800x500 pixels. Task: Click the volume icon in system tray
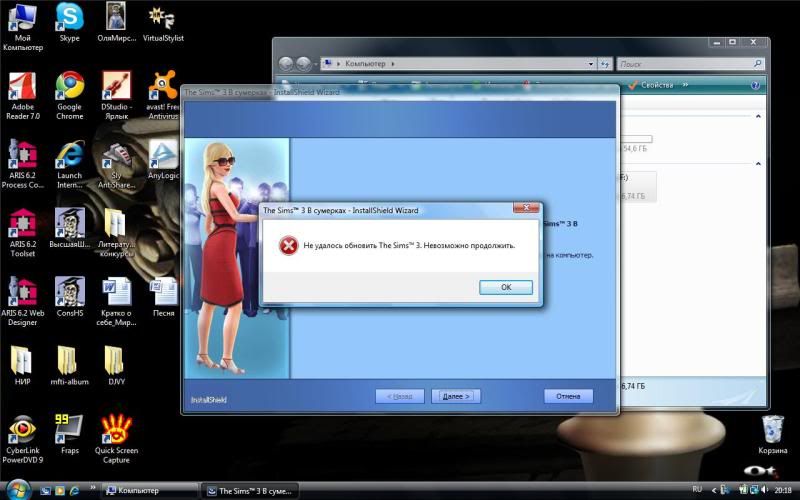(764, 490)
